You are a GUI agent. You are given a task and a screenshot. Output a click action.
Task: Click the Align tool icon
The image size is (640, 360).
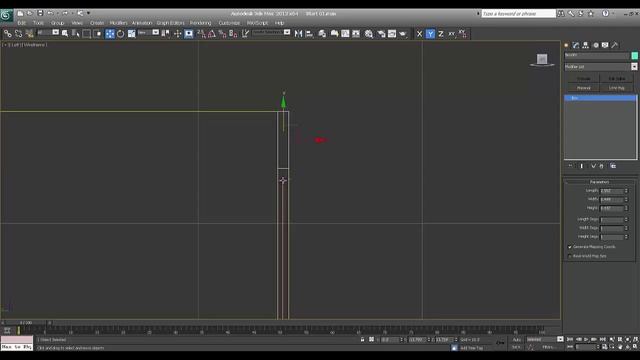point(309,34)
